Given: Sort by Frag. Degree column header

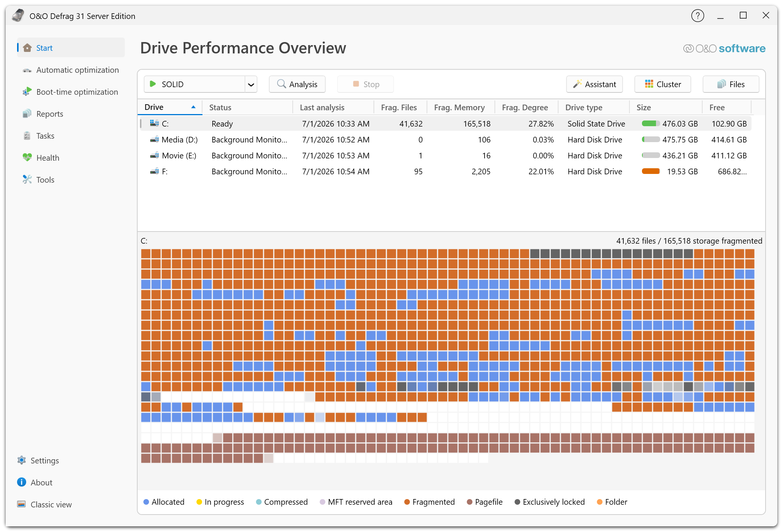Looking at the screenshot, I should pos(525,108).
